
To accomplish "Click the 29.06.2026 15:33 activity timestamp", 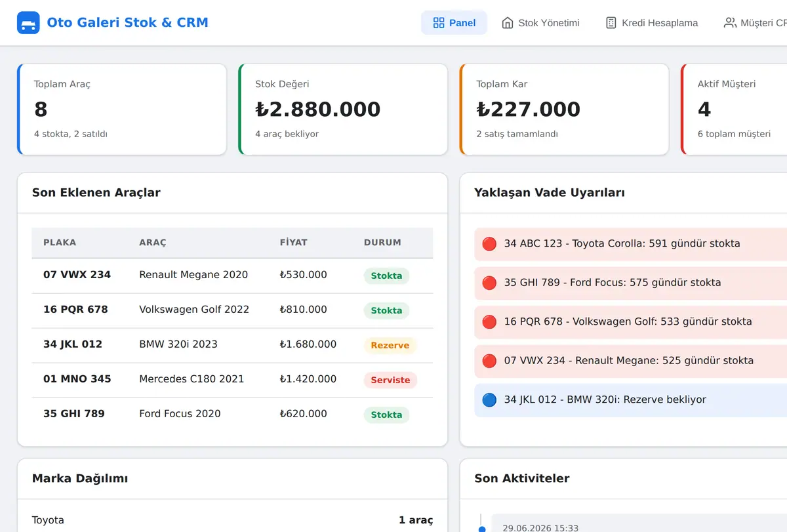I will tap(540, 528).
